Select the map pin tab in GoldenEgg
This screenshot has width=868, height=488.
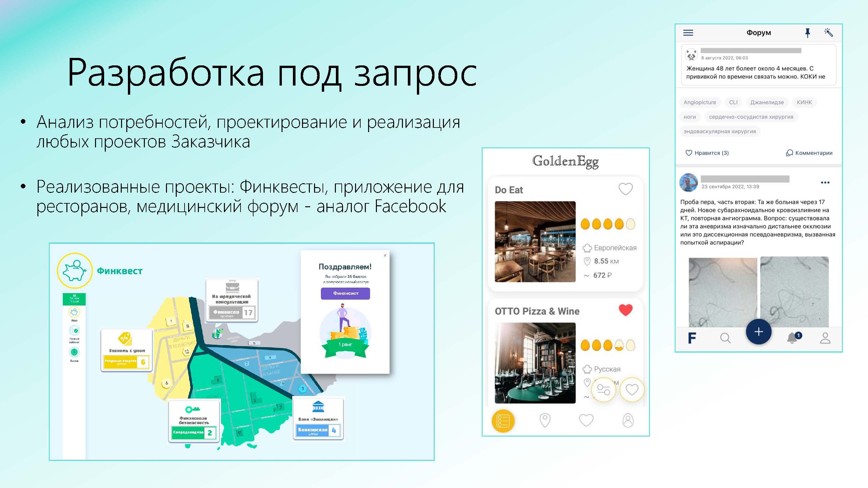coord(545,420)
